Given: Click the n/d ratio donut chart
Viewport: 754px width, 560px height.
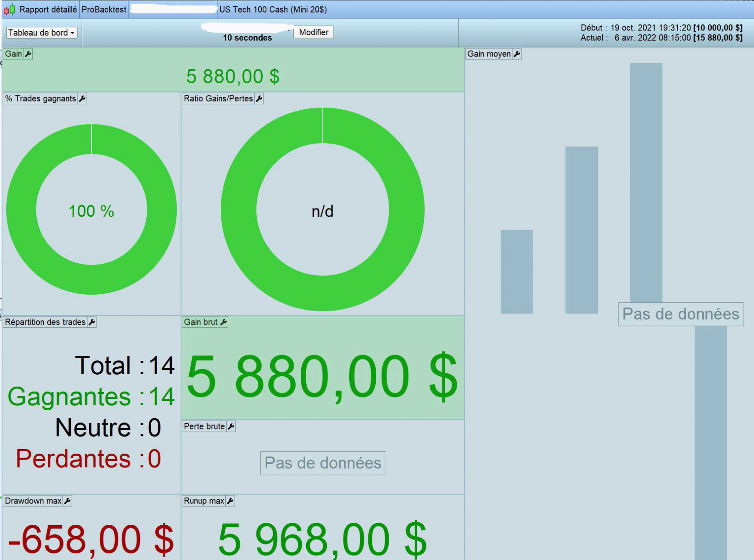Looking at the screenshot, I should tap(323, 209).
